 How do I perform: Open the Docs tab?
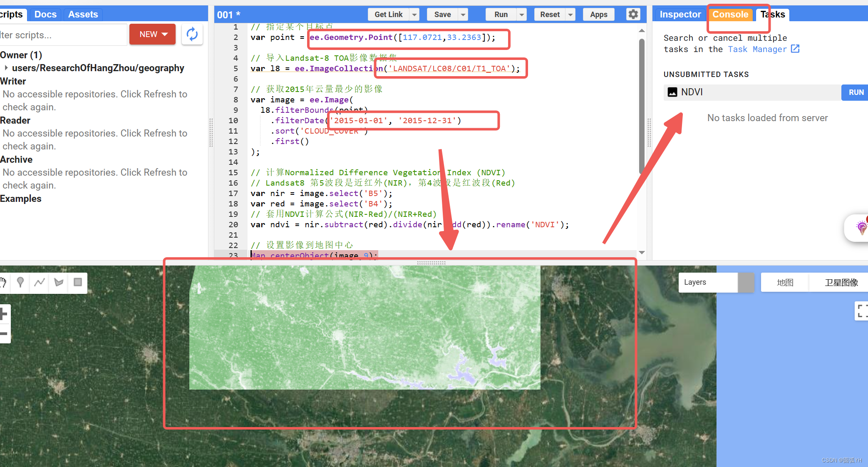45,15
